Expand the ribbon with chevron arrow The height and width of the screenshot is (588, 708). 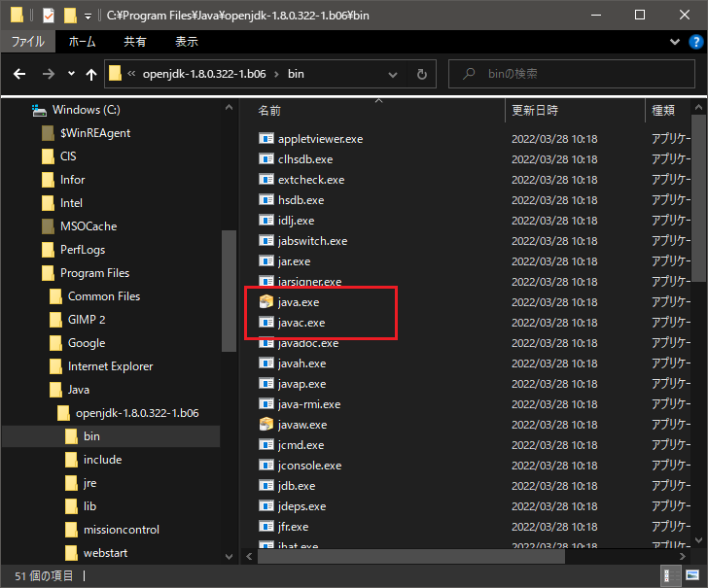coord(676,43)
